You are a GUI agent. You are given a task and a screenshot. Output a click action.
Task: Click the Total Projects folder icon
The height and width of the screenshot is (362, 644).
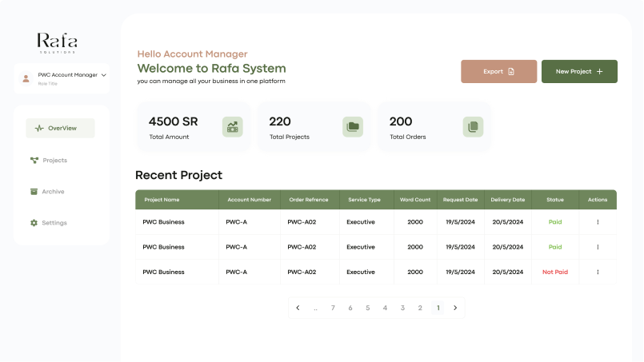coord(352,126)
